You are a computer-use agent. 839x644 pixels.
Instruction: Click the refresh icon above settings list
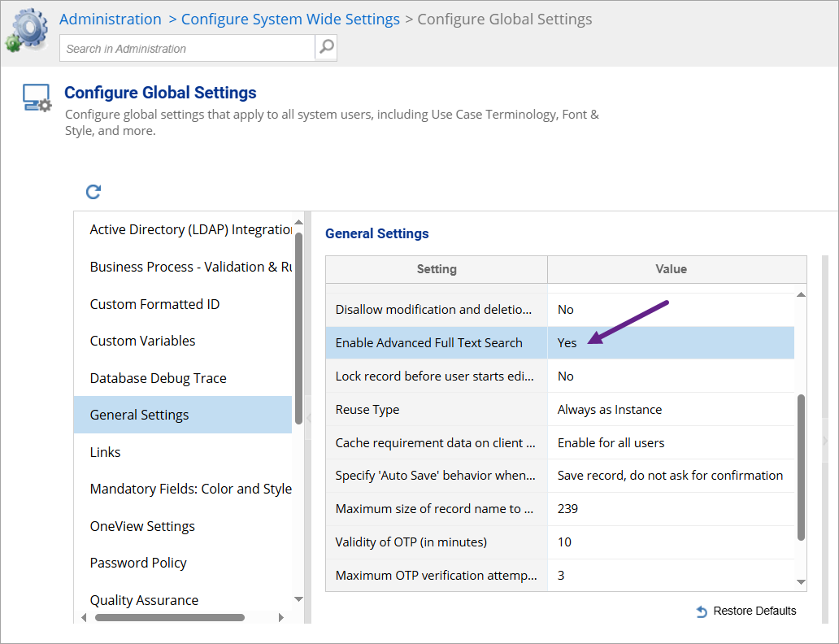pos(93,192)
